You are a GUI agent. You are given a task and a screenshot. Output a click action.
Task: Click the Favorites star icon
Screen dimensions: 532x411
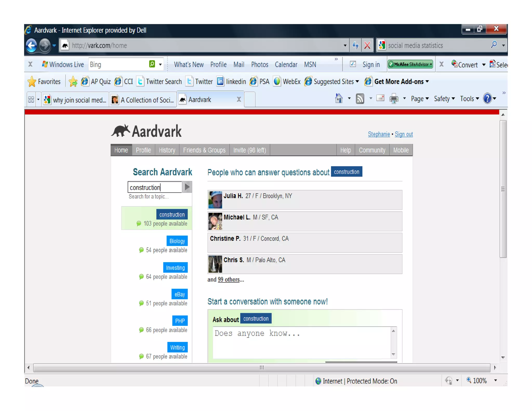tap(32, 82)
